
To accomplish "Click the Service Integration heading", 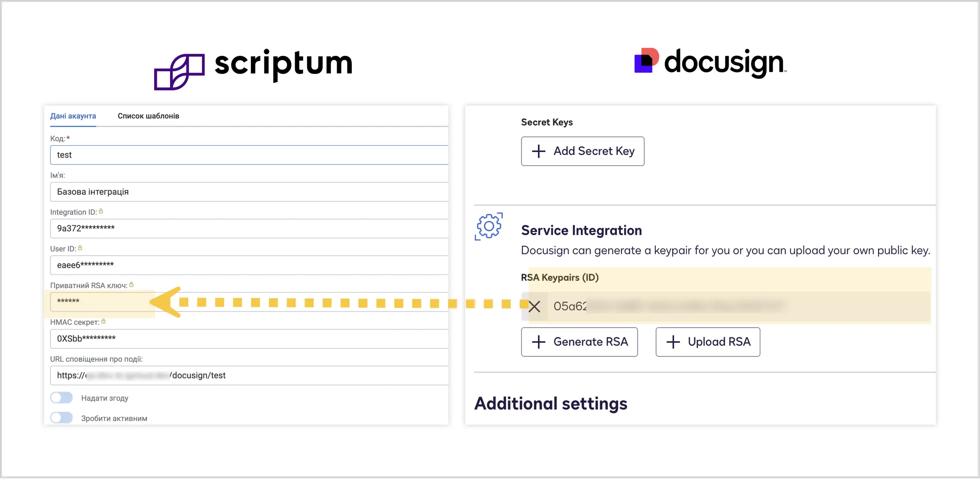I will pos(581,230).
